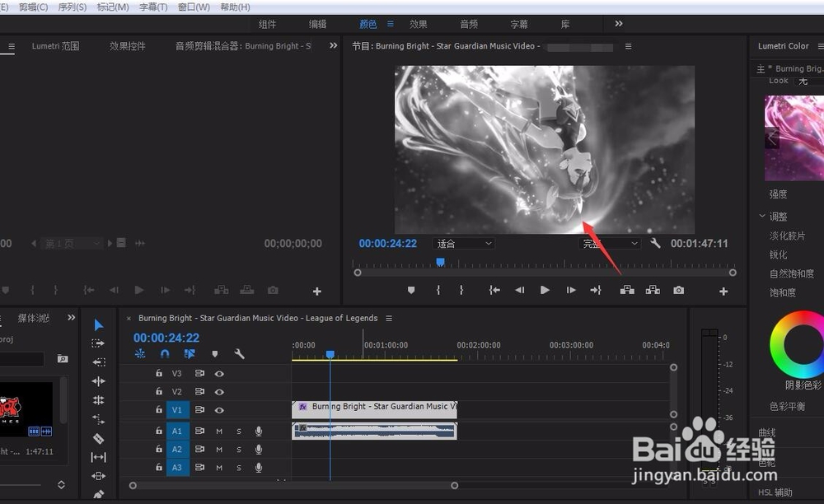The image size is (824, 504).
Task: Select V1 track target button
Action: click(x=177, y=410)
